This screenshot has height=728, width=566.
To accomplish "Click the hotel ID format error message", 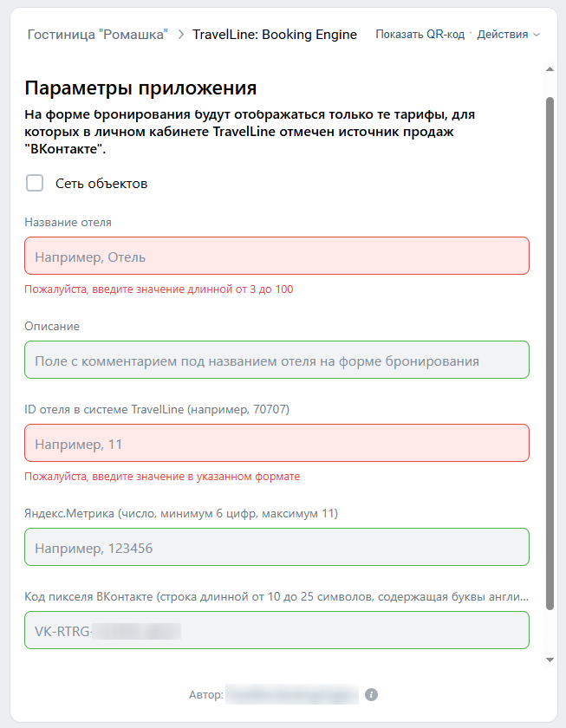I will [x=162, y=477].
